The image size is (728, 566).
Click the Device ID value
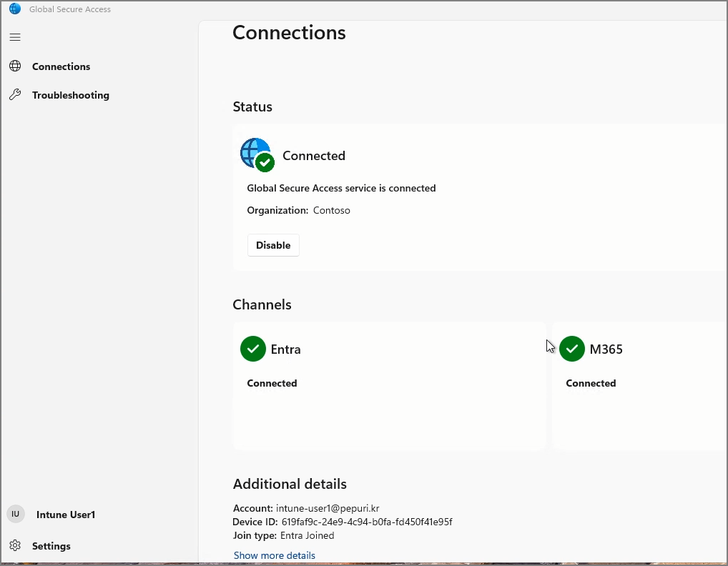(x=367, y=522)
